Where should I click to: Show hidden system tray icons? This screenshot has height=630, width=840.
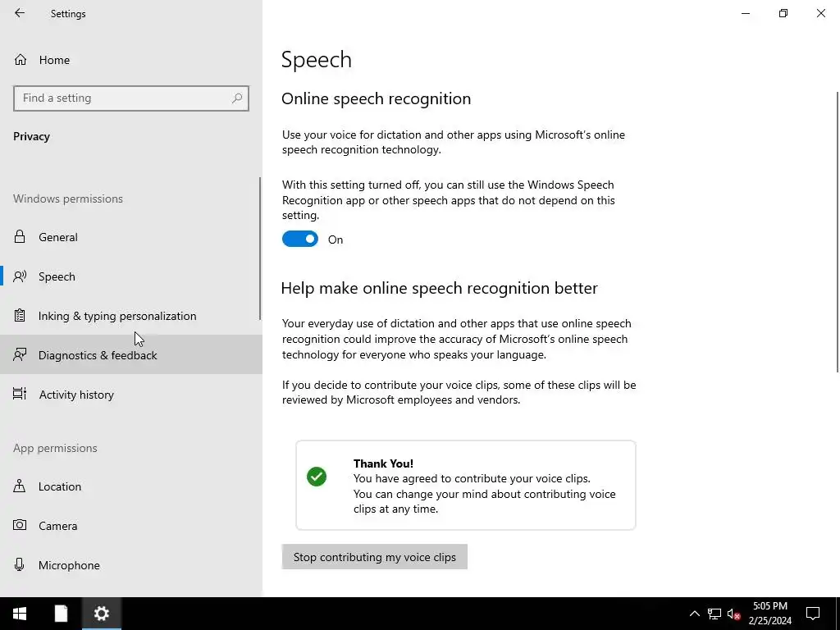coord(694,614)
